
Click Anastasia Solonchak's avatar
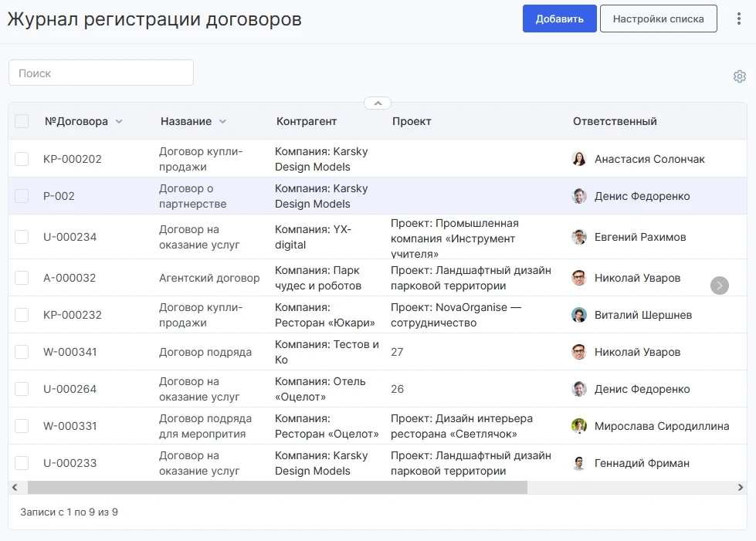point(579,159)
